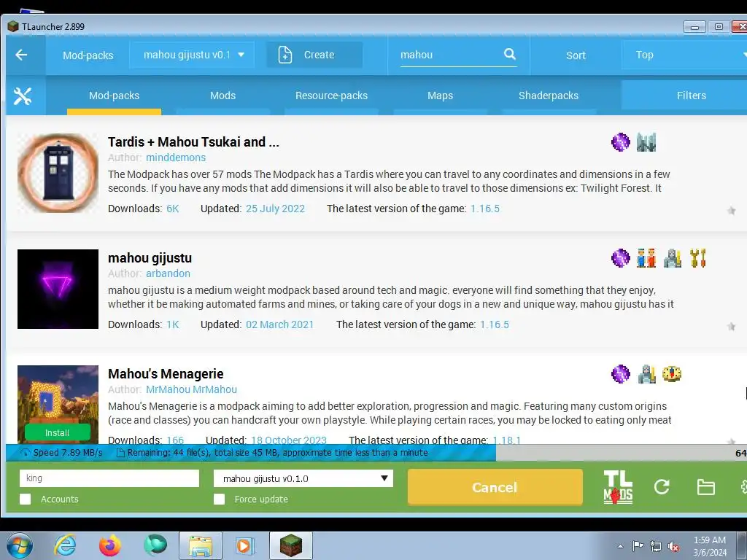Open the Shaderpacks tab
The width and height of the screenshot is (747, 560).
point(549,96)
